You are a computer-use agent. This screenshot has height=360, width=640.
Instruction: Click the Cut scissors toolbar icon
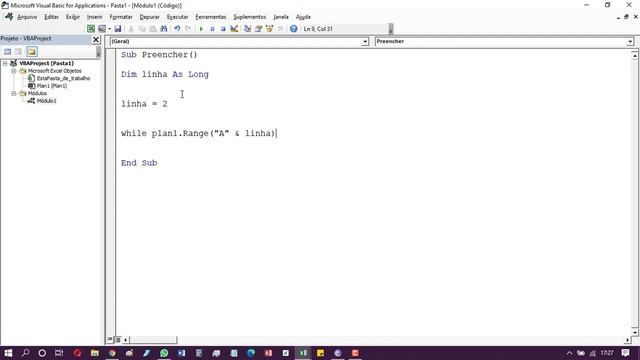tap(131, 29)
